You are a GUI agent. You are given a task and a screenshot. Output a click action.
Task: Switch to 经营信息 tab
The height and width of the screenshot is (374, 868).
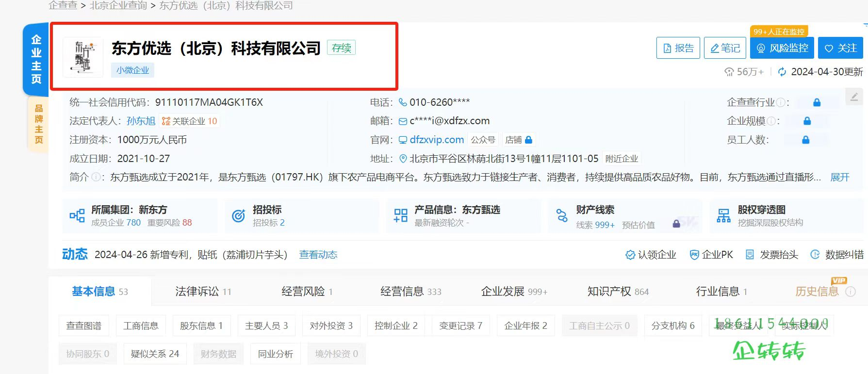click(411, 292)
